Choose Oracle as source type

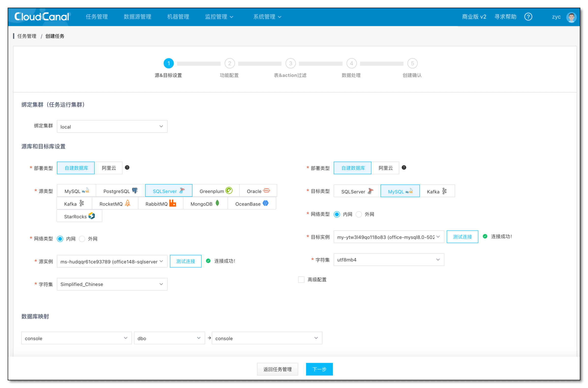pyautogui.click(x=258, y=191)
